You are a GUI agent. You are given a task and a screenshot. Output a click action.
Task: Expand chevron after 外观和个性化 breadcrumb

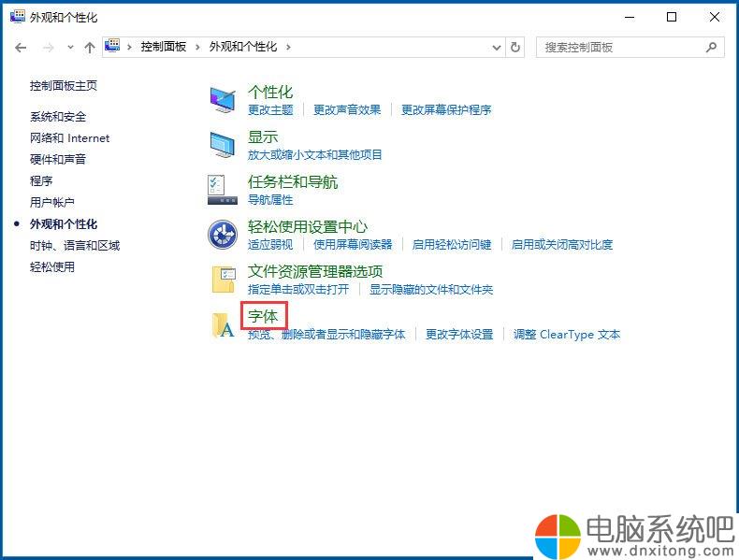[288, 47]
